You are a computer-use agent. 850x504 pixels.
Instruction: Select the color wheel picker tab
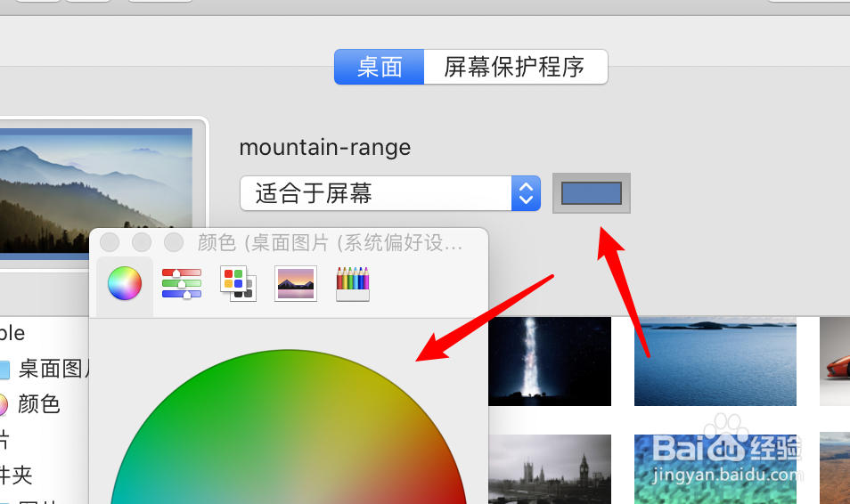click(x=125, y=283)
